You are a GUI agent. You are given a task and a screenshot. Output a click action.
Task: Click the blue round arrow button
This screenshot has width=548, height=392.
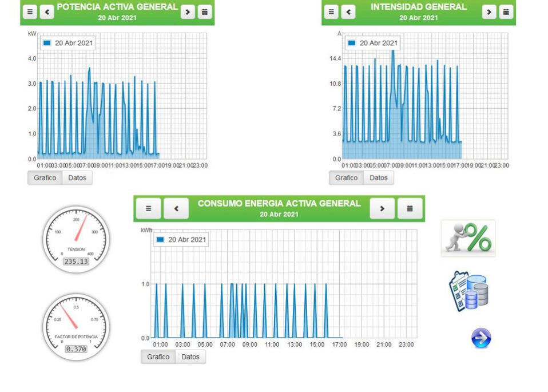coord(481,338)
